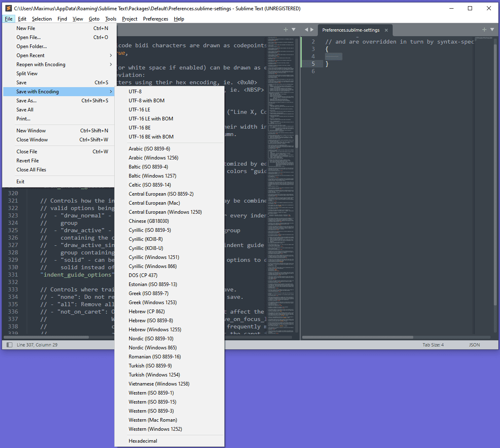Select Western (Mac Roman) encoding
Viewport: 500px width, 448px height.
169,420
